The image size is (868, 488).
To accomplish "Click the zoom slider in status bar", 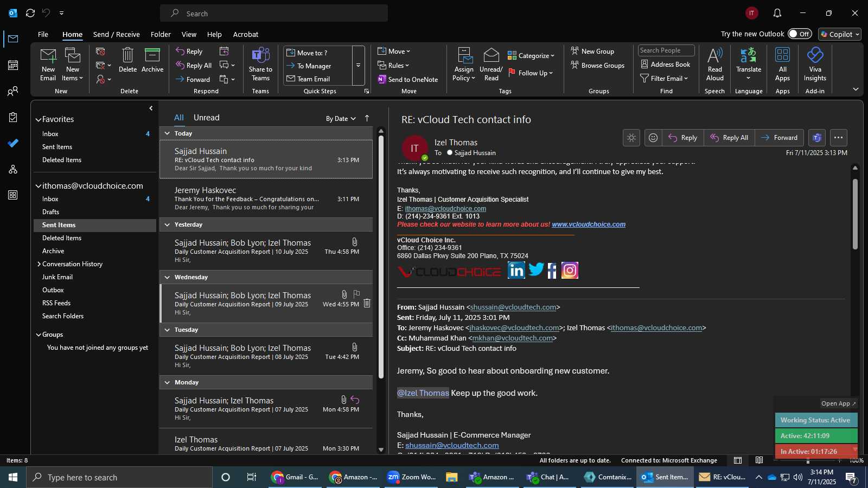I will point(808,461).
